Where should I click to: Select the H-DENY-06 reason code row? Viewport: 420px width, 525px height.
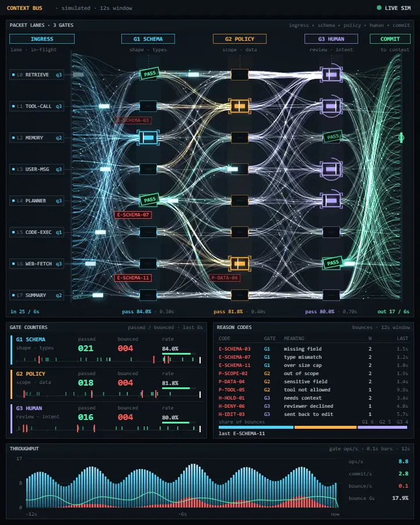pos(313,406)
